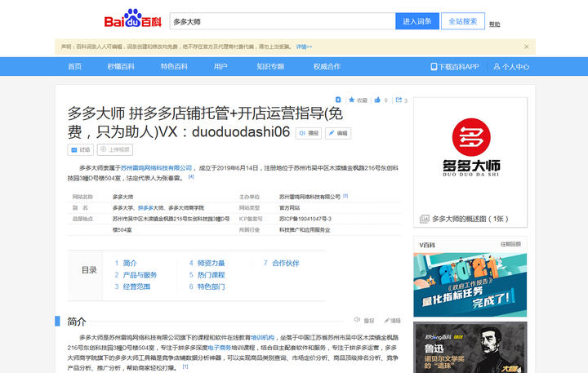Viewport: 588px width, 373px height.
Task: Click the document download icon beside 收藏
Action: pos(338,100)
